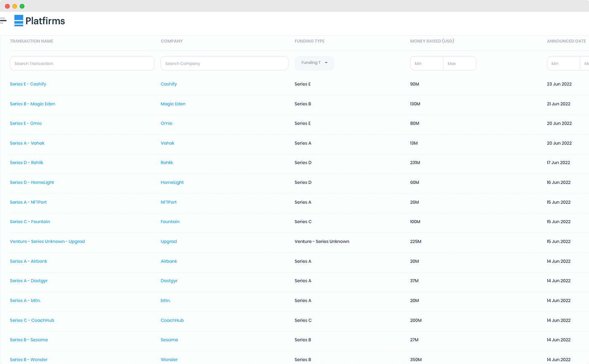This screenshot has width=589, height=364.
Task: Click Announced Date Min field
Action: [x=563, y=63]
